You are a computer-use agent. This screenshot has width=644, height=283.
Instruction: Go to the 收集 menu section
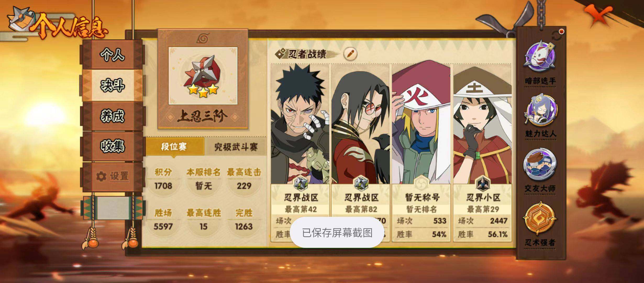[113, 146]
